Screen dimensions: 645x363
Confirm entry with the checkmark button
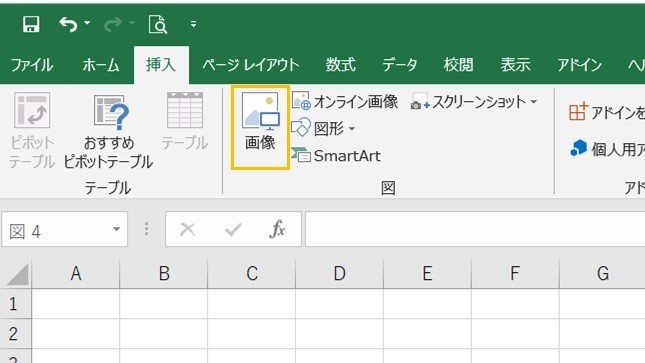coord(233,229)
